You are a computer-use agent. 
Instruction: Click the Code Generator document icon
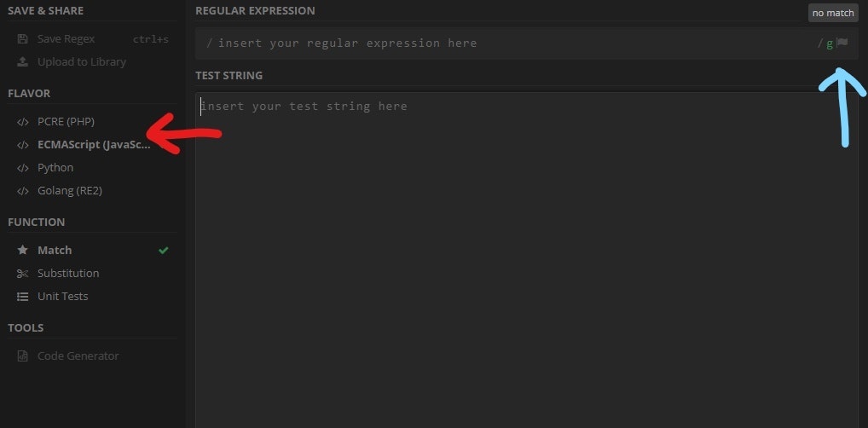tap(22, 356)
